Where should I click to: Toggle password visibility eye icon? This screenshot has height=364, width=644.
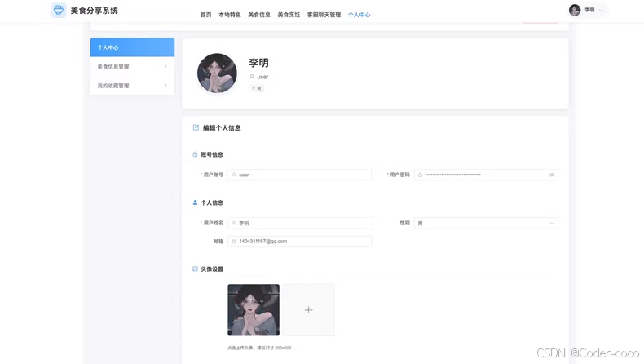click(551, 175)
